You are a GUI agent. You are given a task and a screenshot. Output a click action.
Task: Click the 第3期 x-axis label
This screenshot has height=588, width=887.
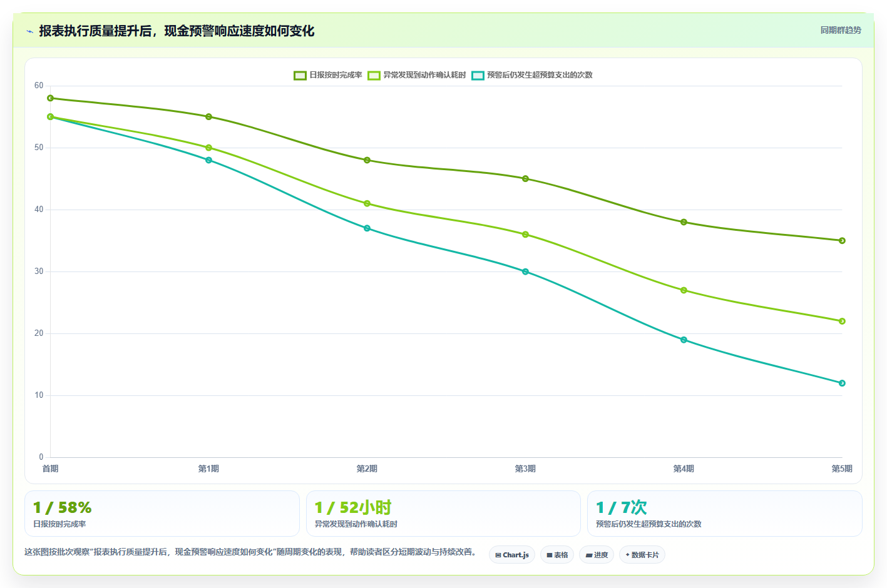pos(526,469)
